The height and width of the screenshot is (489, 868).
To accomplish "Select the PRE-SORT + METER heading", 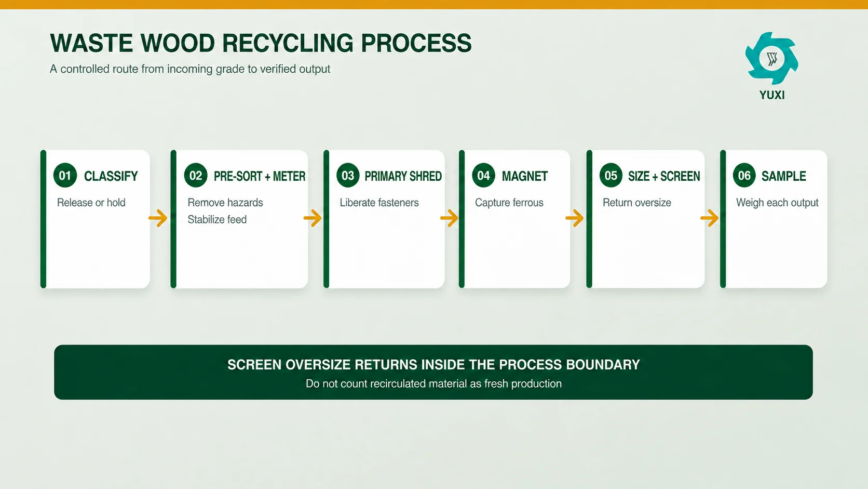I will (260, 176).
